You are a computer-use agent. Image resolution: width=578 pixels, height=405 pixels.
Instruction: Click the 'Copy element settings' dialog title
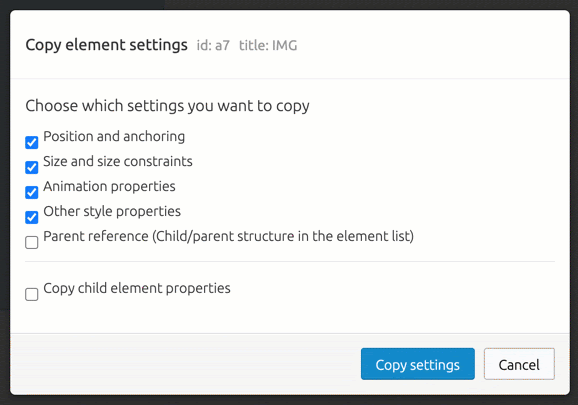pos(107,45)
